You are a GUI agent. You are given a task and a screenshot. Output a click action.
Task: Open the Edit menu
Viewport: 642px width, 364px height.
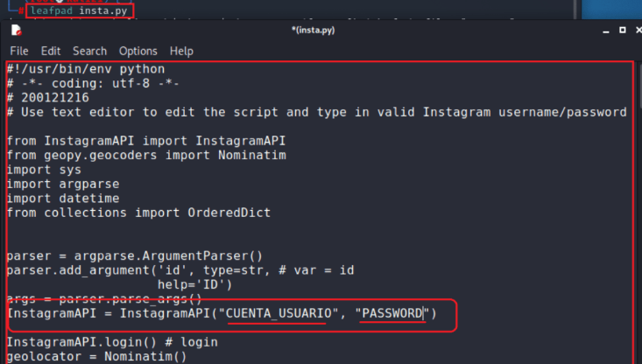pos(51,51)
